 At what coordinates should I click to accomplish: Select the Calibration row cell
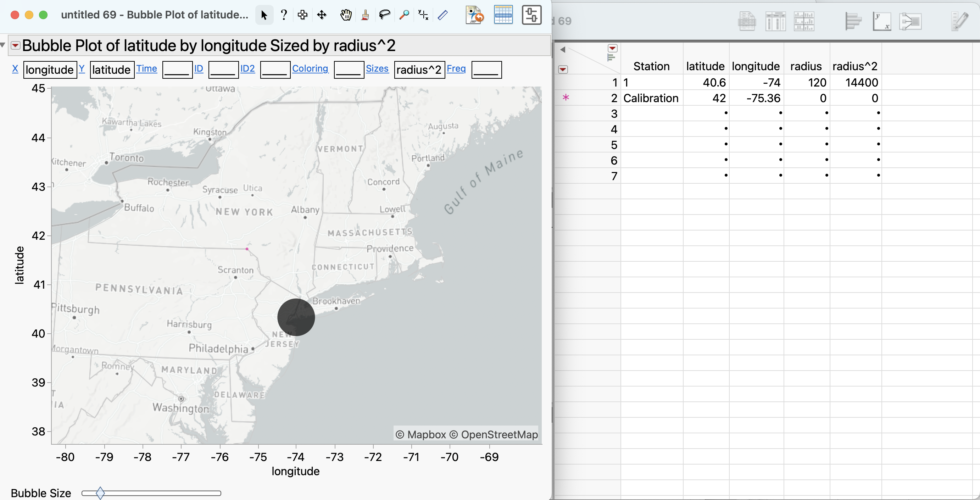(x=651, y=98)
